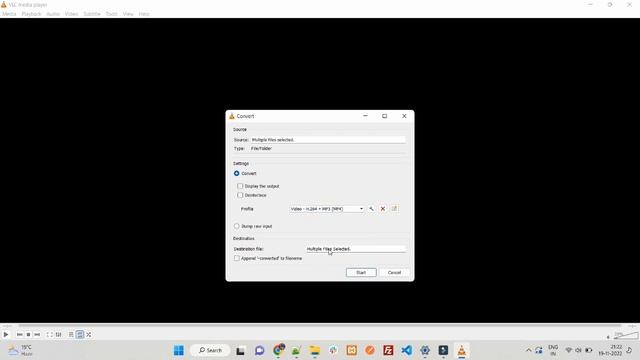This screenshot has width=640, height=360.
Task: Open the Settings gear app on taskbar
Action: click(x=425, y=351)
